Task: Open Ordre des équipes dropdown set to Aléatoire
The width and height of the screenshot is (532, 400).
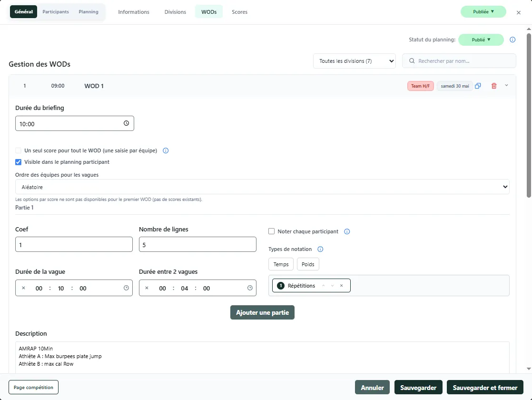Action: 262,187
